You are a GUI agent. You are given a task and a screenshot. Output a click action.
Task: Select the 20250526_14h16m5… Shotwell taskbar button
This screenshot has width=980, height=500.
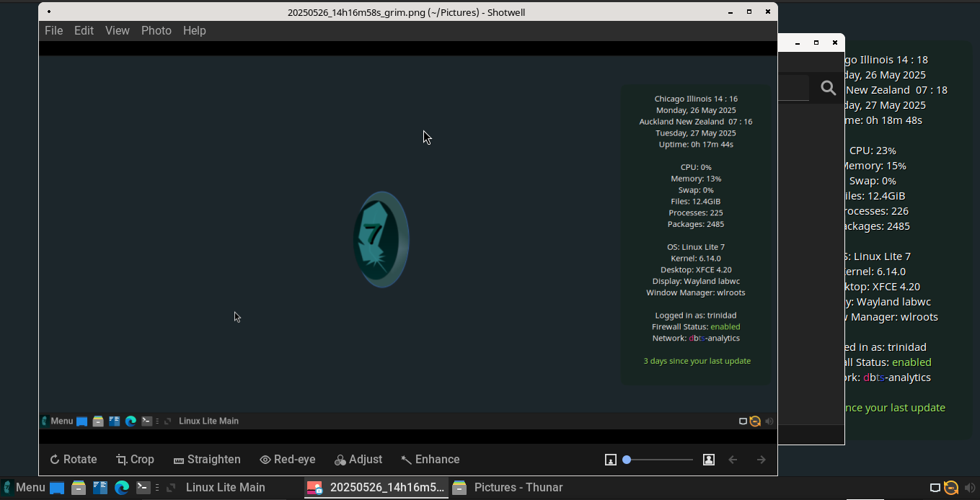click(x=375, y=488)
